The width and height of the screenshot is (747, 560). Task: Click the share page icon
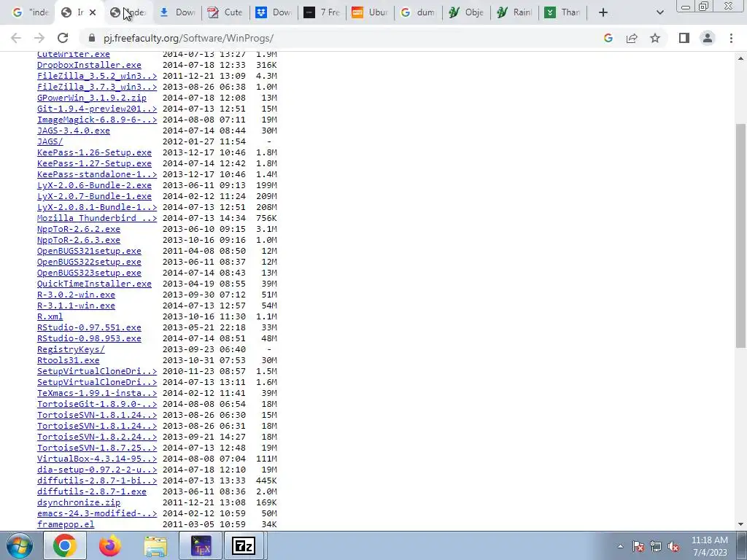(632, 38)
